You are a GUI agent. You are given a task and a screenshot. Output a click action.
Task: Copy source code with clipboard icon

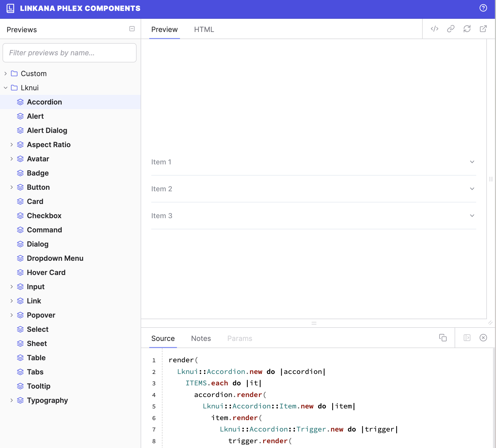(443, 338)
